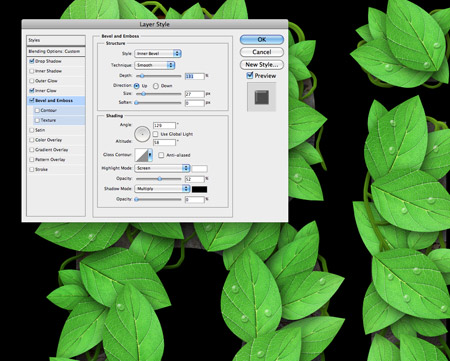Disable the Drop Shadow effect checkbox
Viewport: 450px width, 361px height.
[x=32, y=61]
